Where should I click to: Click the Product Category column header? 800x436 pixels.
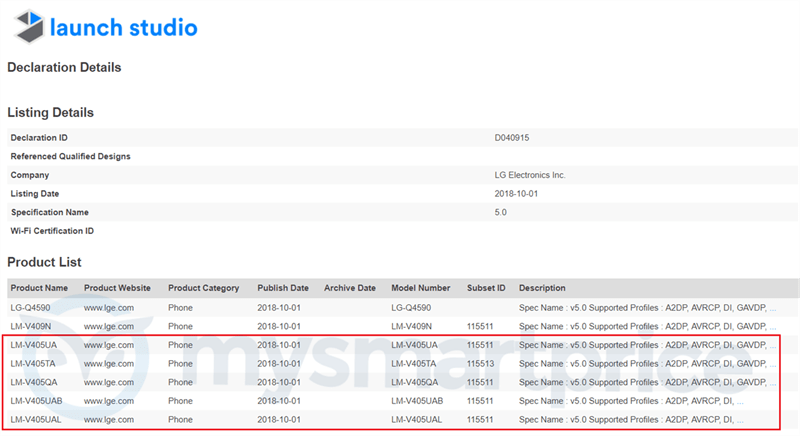coord(204,288)
